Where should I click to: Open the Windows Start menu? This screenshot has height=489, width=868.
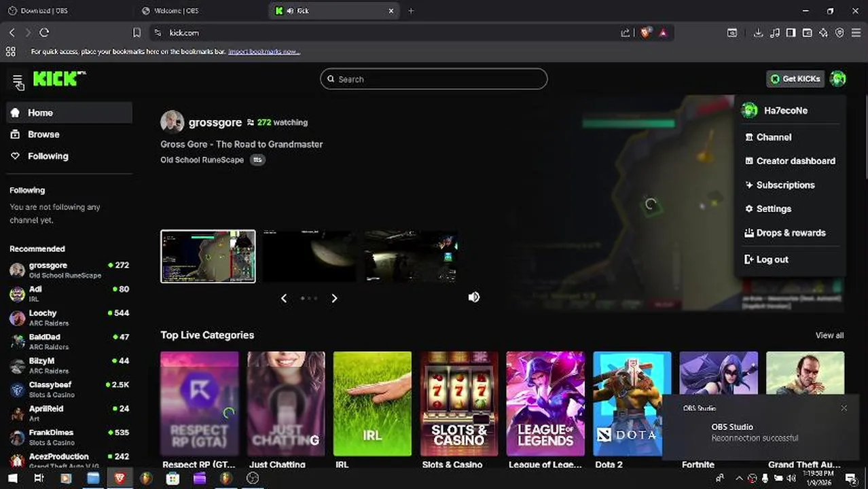(12, 478)
